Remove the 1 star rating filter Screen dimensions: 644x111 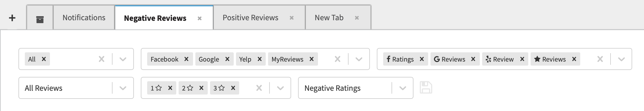point(170,88)
